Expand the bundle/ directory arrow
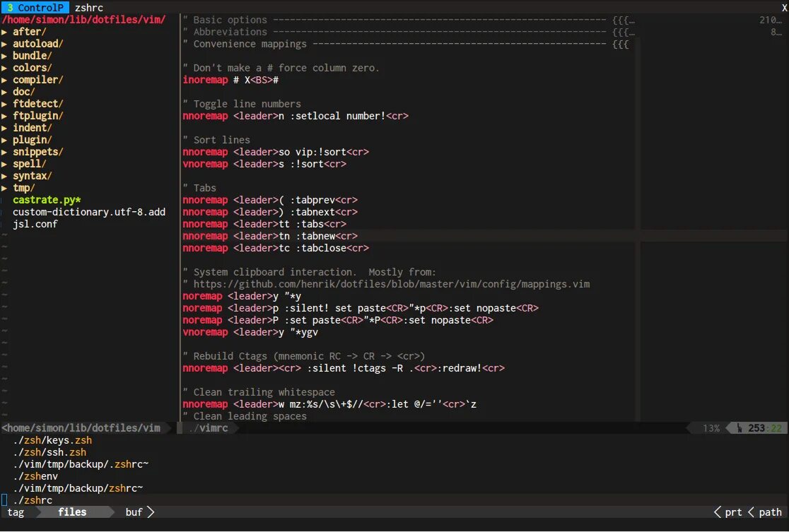The image size is (789, 532). [4, 56]
